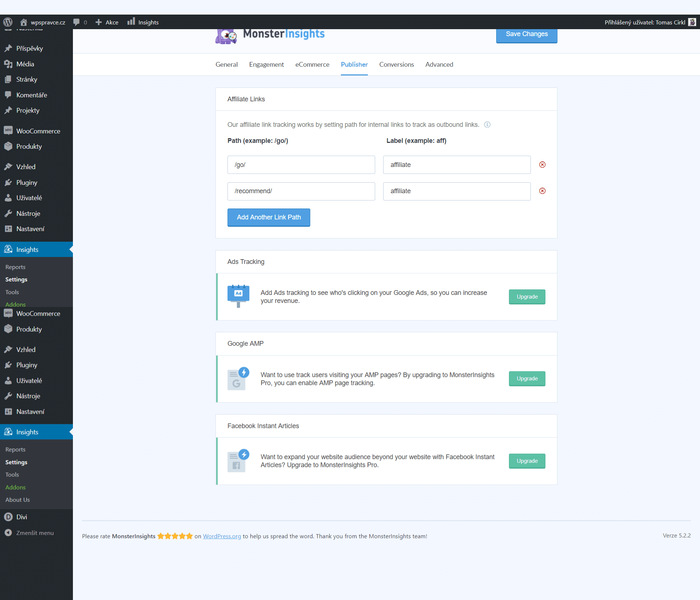
Task: Open lower Reports submenu item
Action: click(x=15, y=449)
